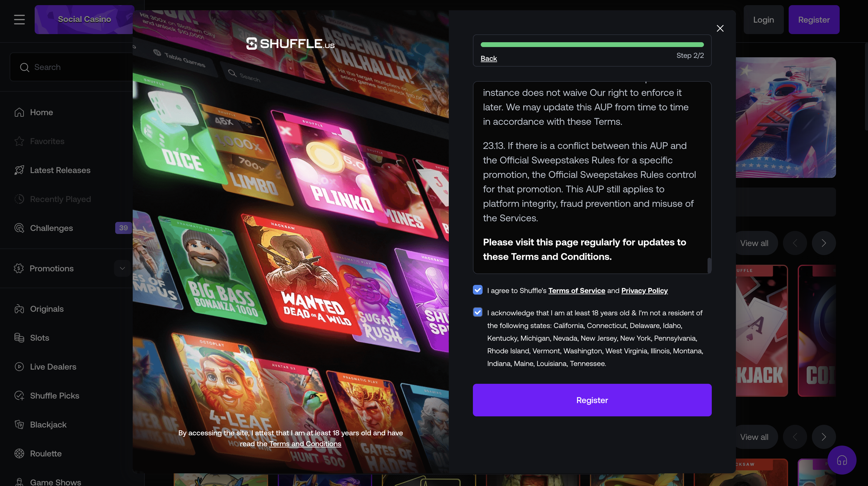Open the Home menu item
Image resolution: width=868 pixels, height=486 pixels.
coord(41,112)
